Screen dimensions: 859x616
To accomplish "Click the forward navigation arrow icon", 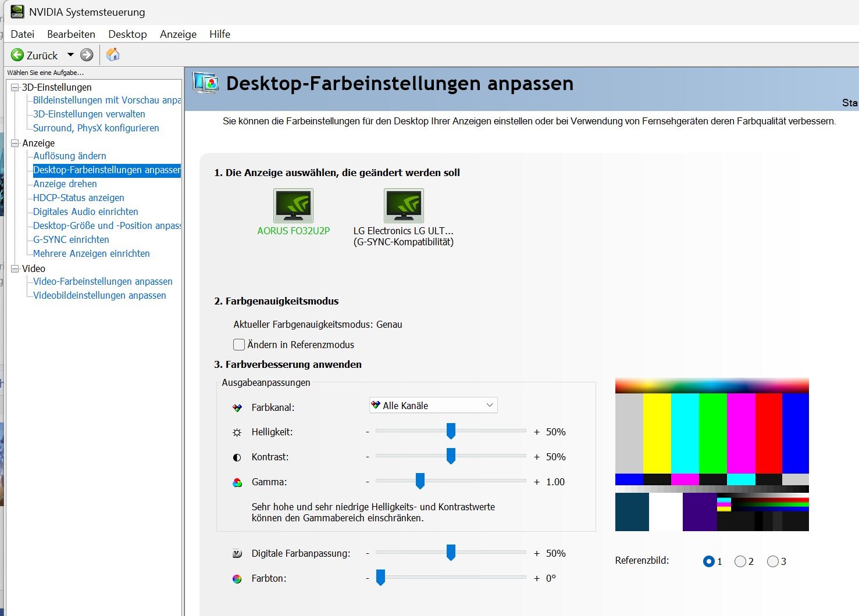I will (x=87, y=55).
